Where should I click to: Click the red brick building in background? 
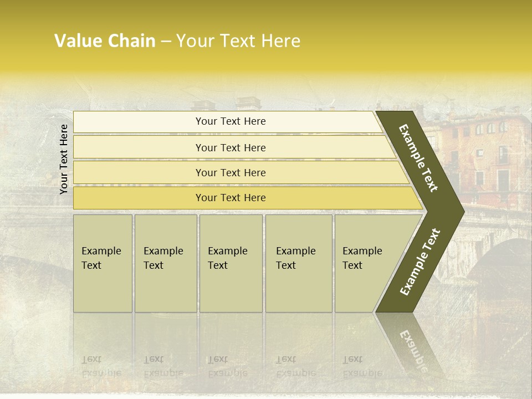coord(488,161)
